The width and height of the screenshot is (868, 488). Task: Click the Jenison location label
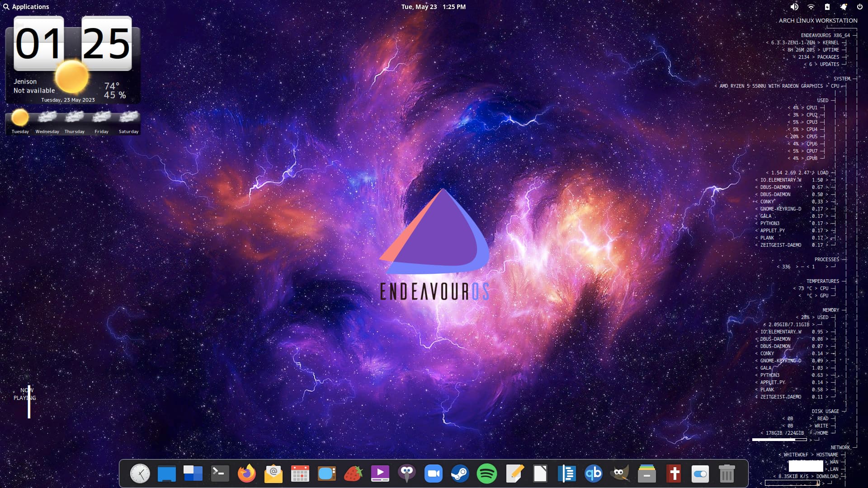[x=25, y=81]
